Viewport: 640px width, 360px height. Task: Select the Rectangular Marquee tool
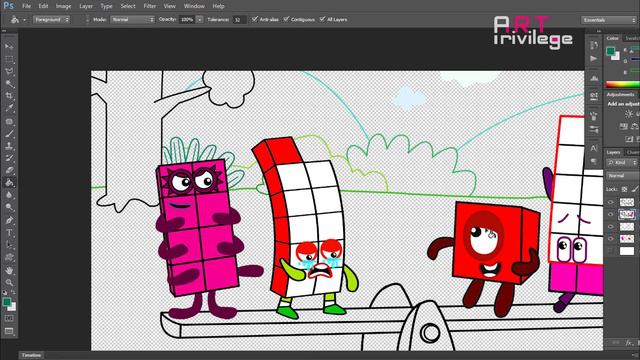(x=9, y=59)
